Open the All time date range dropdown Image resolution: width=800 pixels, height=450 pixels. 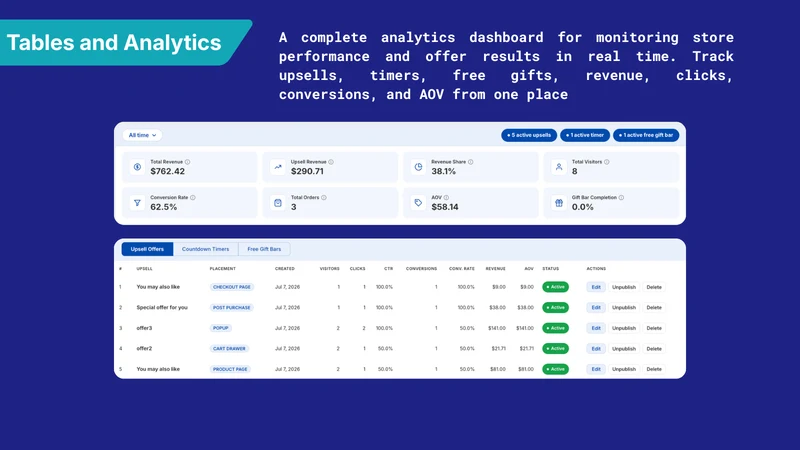pyautogui.click(x=142, y=135)
